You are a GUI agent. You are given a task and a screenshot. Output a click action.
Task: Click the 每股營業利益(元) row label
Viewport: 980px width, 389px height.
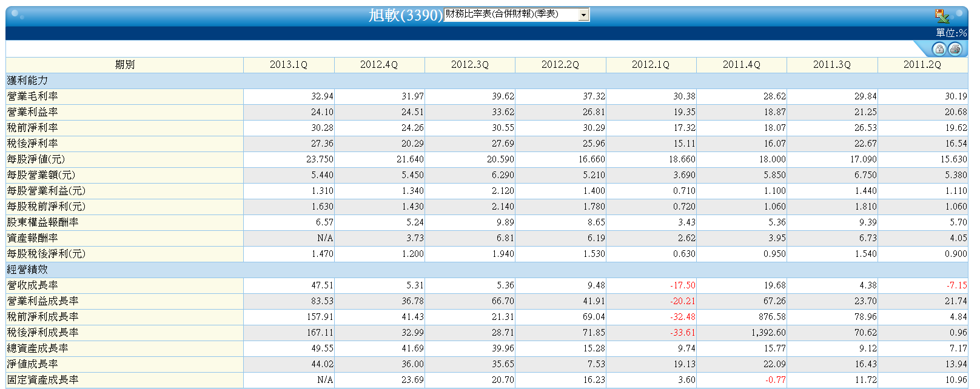[46, 191]
